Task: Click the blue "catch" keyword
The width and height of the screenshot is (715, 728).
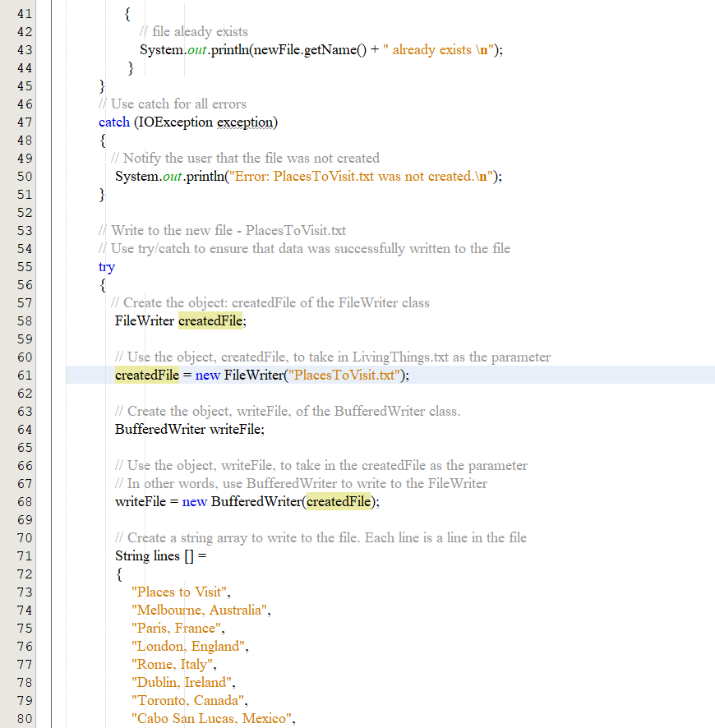Action: [114, 122]
